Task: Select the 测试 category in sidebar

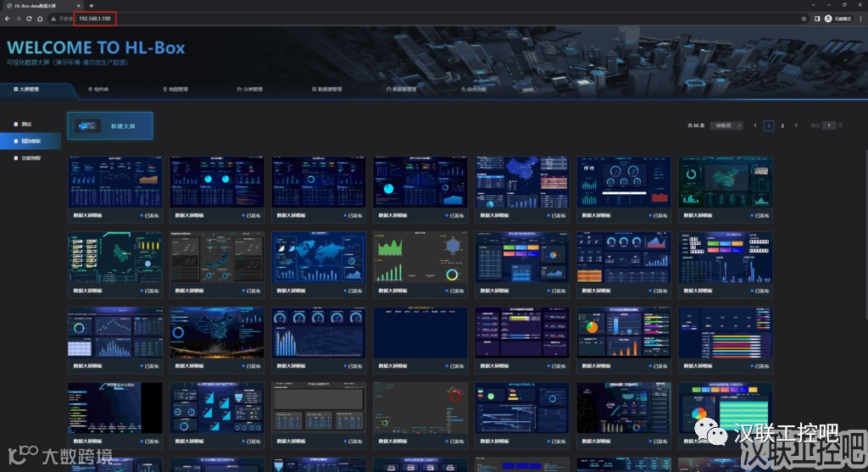Action: point(31,124)
